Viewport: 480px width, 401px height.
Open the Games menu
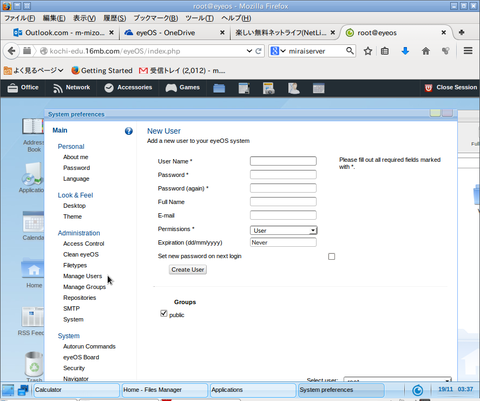click(183, 88)
